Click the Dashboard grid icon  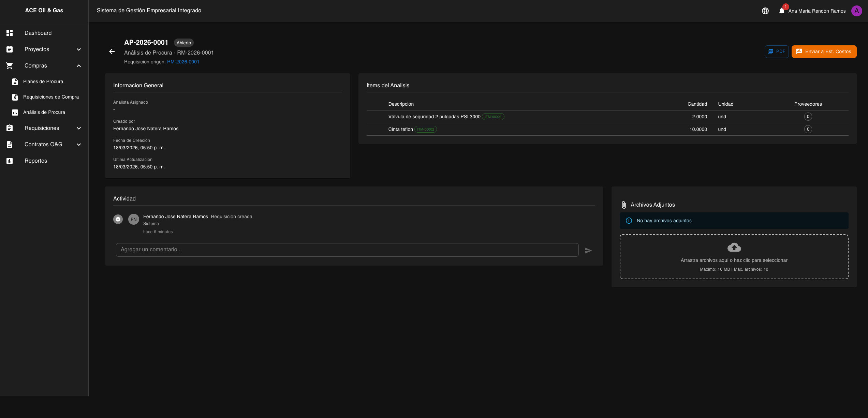[x=10, y=33]
